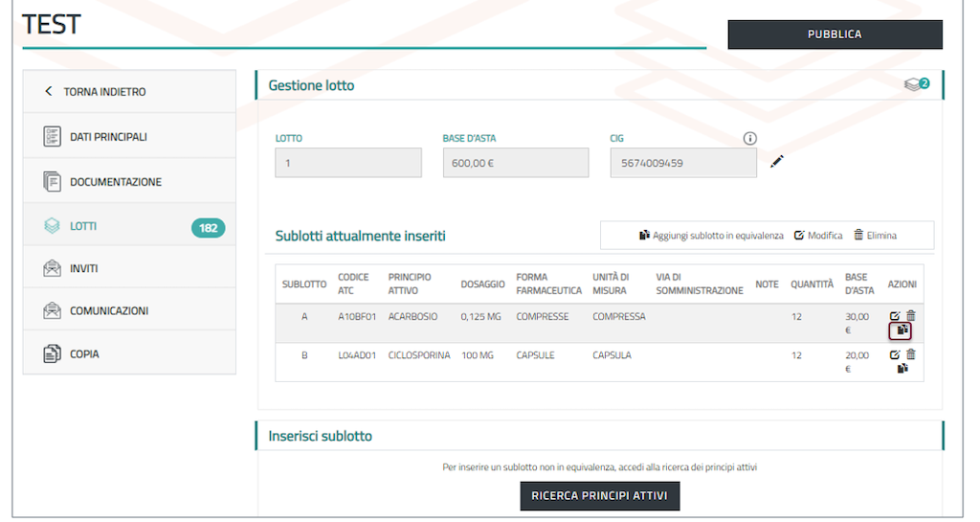Edit sublotto B row icon
Screen dimensions: 980x522
[895, 354]
